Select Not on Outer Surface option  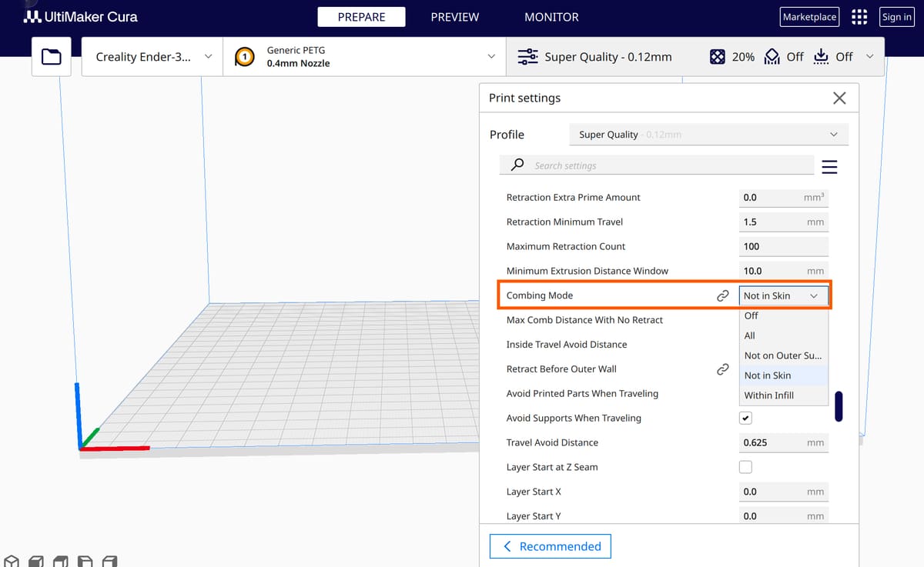(x=784, y=355)
